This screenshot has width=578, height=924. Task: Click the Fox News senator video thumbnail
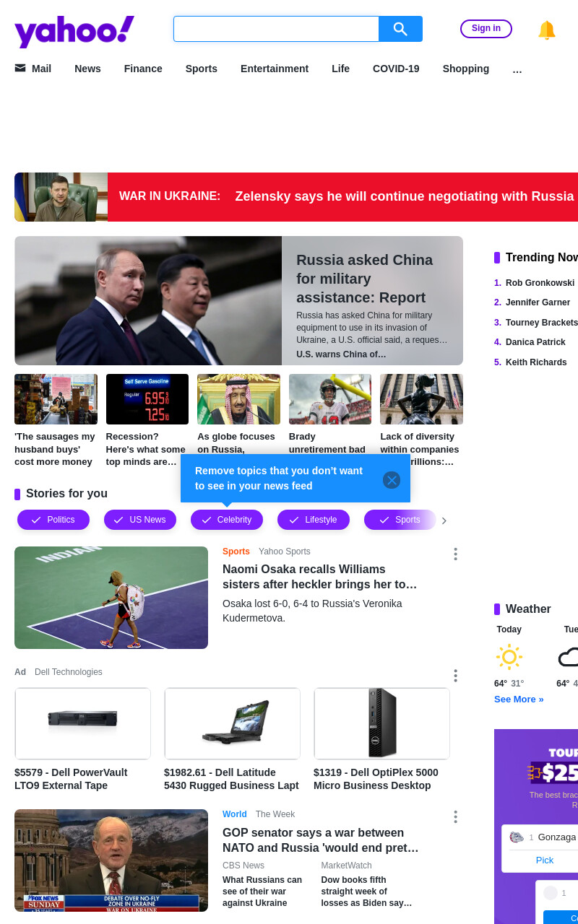(x=111, y=860)
